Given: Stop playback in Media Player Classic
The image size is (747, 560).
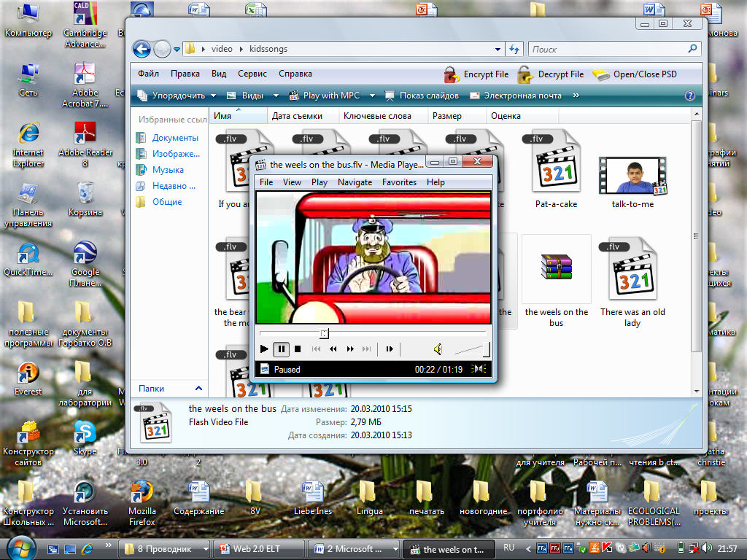Looking at the screenshot, I should coord(298,349).
